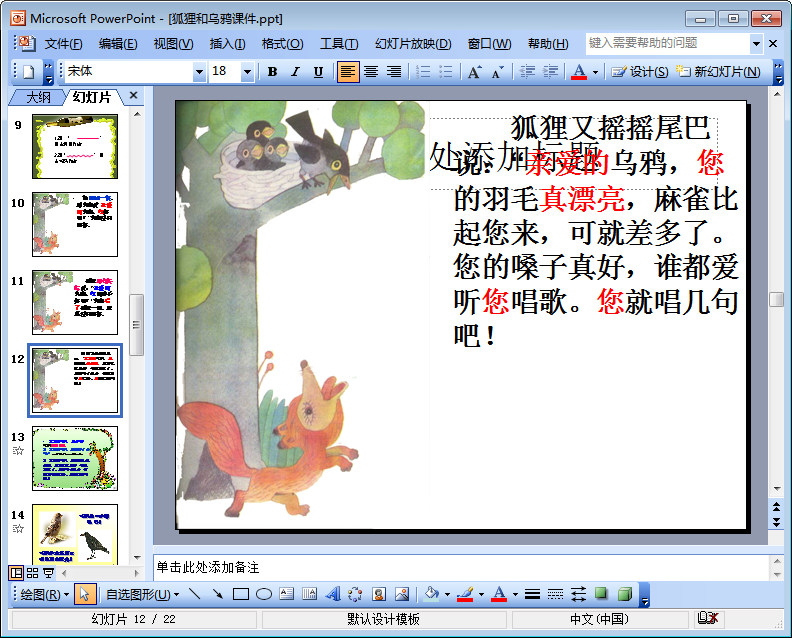Apply line color brush
This screenshot has height=638, width=792.
click(x=465, y=594)
